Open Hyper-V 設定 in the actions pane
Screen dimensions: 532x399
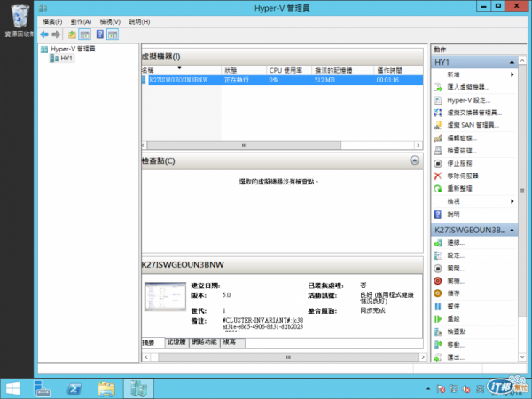click(468, 100)
